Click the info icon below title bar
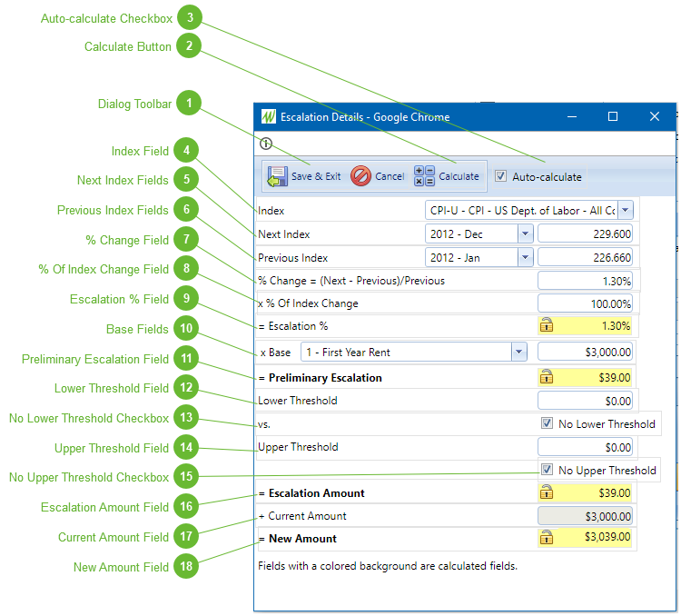Viewport: 681px width, 616px height. 266,144
